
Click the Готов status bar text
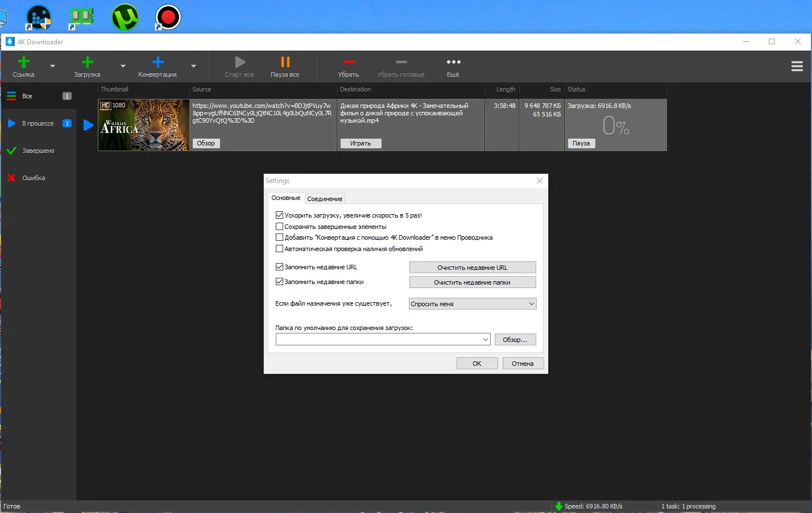click(11, 506)
